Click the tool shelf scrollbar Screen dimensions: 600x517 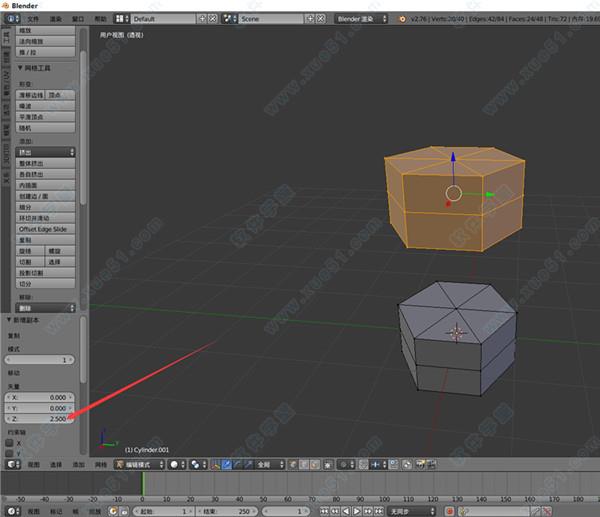click(83, 126)
